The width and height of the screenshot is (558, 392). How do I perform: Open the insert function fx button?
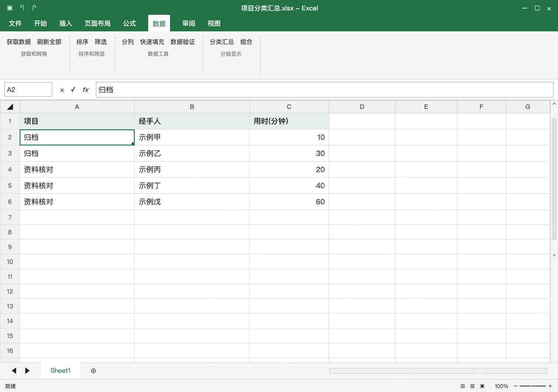click(85, 90)
